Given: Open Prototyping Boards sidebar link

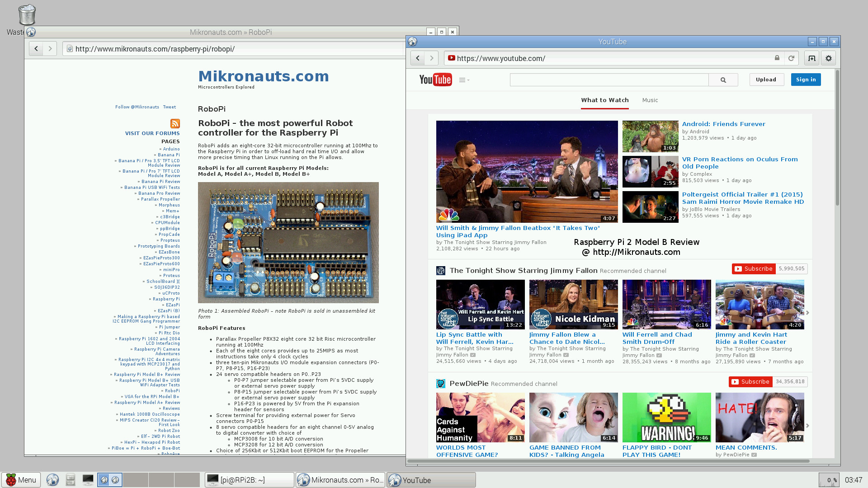Looking at the screenshot, I should (x=159, y=246).
